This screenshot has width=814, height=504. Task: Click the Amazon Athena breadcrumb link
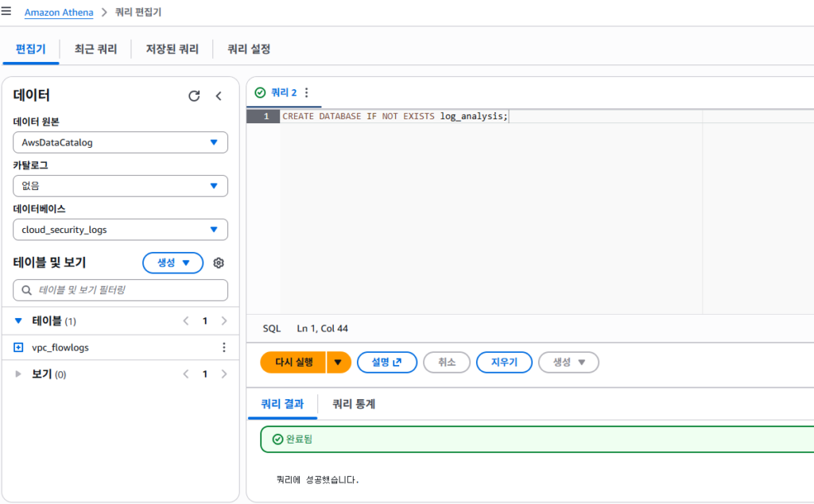(x=59, y=13)
